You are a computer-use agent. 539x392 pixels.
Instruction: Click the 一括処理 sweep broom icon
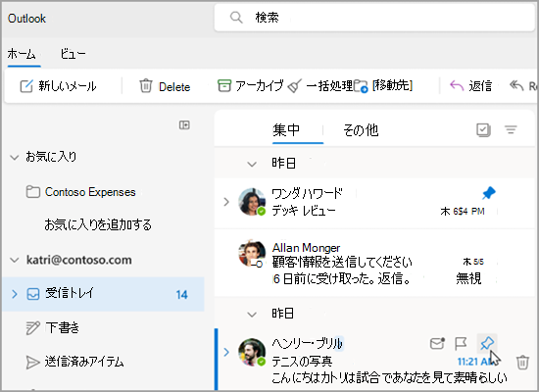(295, 86)
